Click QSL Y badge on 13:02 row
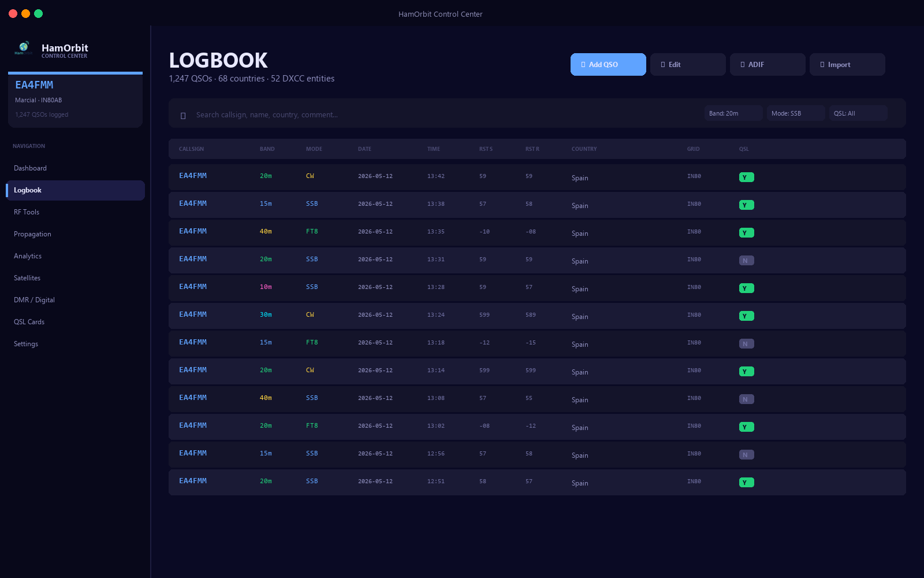 point(747,427)
